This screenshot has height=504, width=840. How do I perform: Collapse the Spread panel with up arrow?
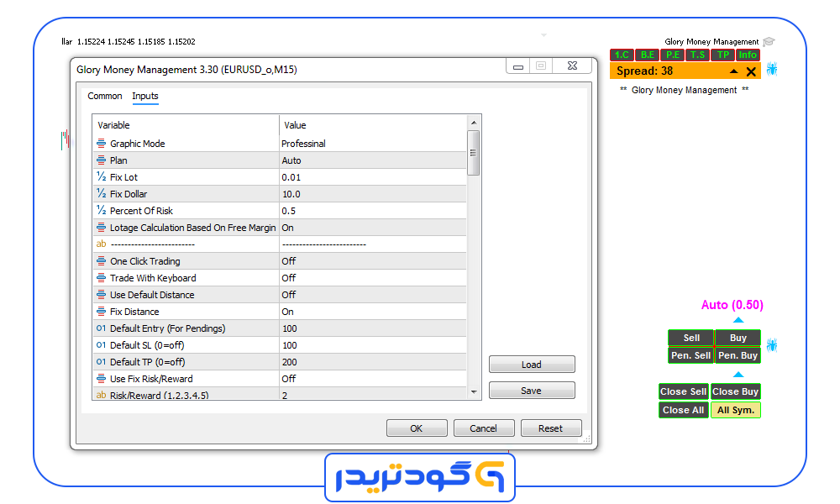733,71
